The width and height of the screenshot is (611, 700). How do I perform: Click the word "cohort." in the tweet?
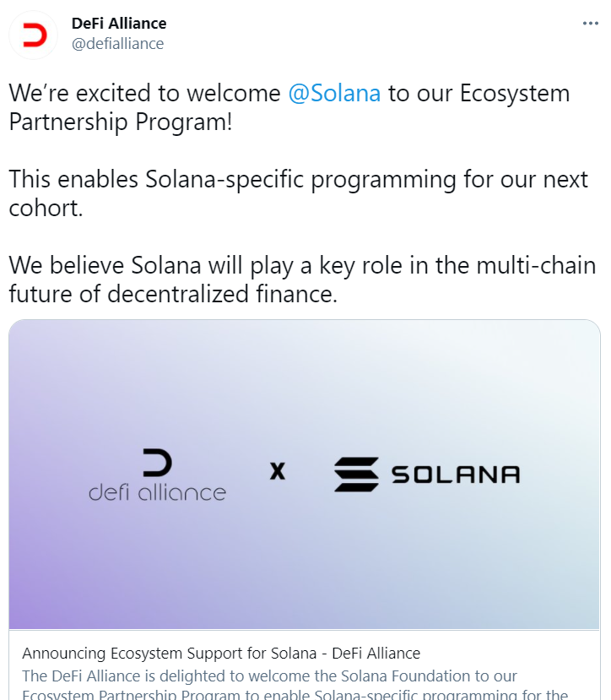pos(46,209)
